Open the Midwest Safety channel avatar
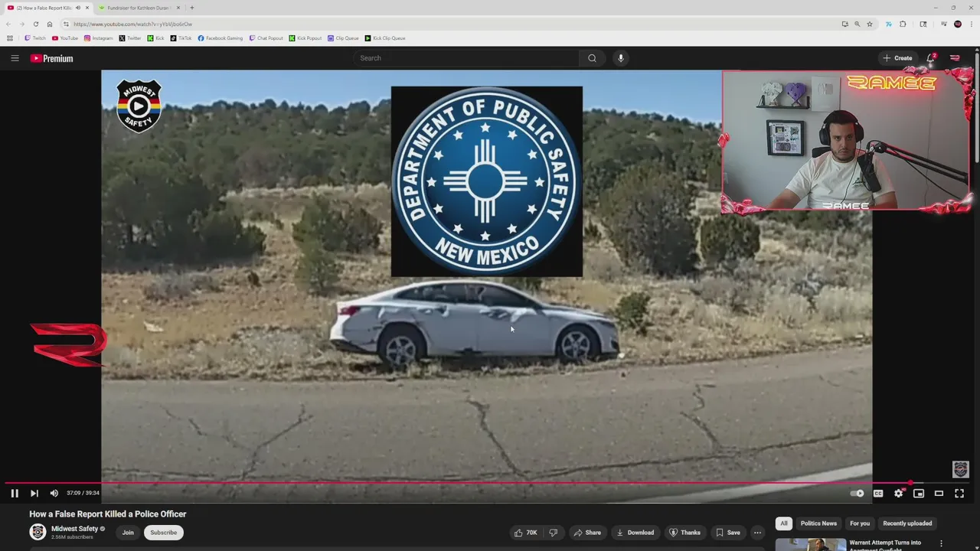This screenshot has width=980, height=551. point(38,532)
